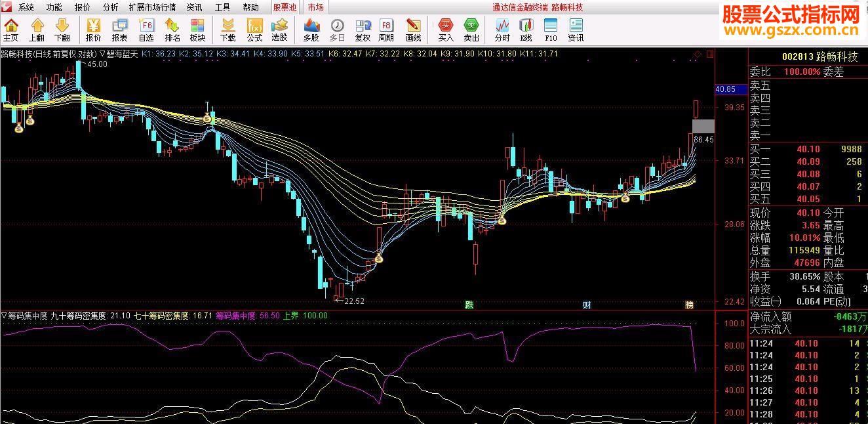Image resolution: width=868 pixels, height=424 pixels.
Task: Click the 买五 40.05 bid row
Action: (808, 199)
